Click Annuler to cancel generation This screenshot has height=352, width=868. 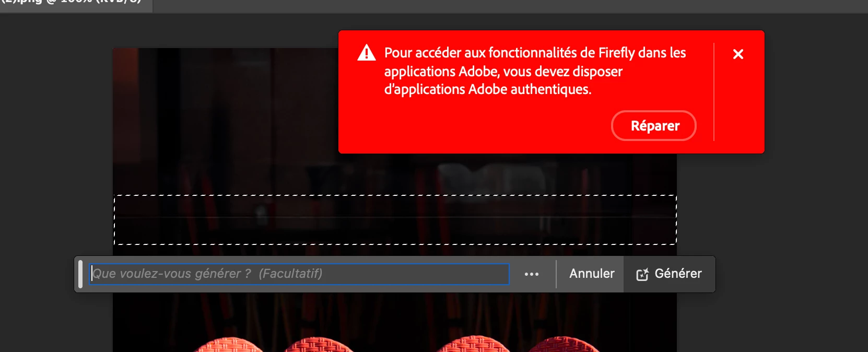click(x=592, y=274)
